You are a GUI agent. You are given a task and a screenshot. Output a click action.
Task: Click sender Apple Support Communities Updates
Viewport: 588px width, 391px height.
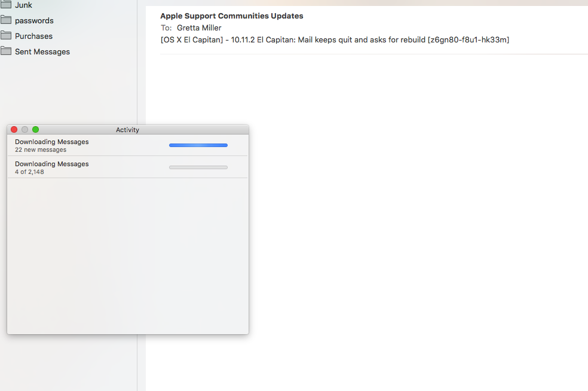(x=232, y=16)
